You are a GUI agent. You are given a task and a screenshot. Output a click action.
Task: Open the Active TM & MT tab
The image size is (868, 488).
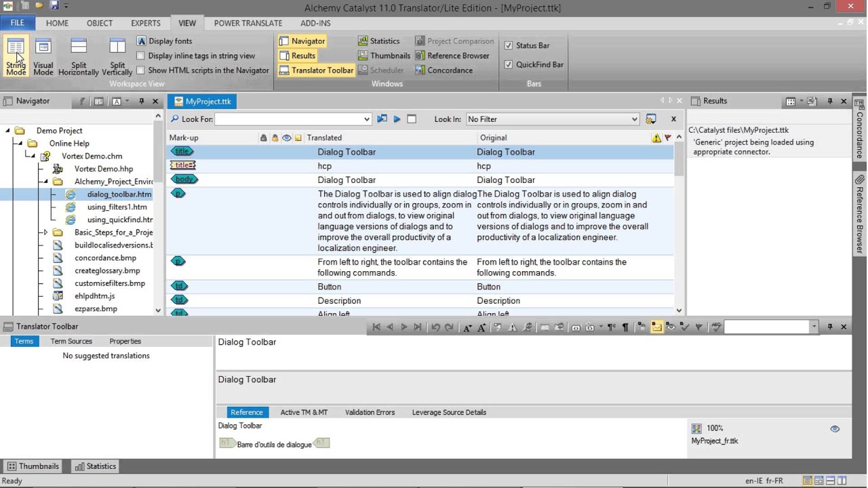coord(304,413)
